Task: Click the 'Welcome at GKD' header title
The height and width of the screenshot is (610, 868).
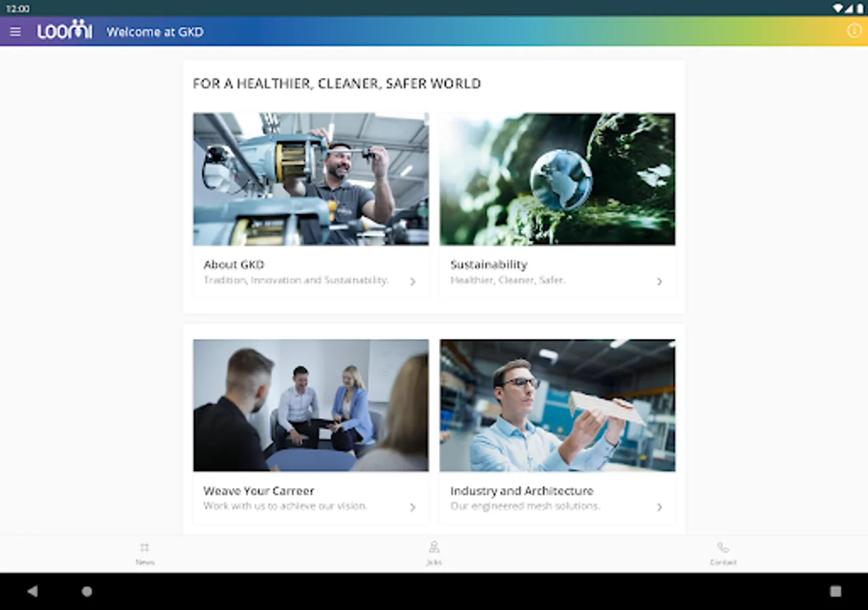Action: coord(155,32)
